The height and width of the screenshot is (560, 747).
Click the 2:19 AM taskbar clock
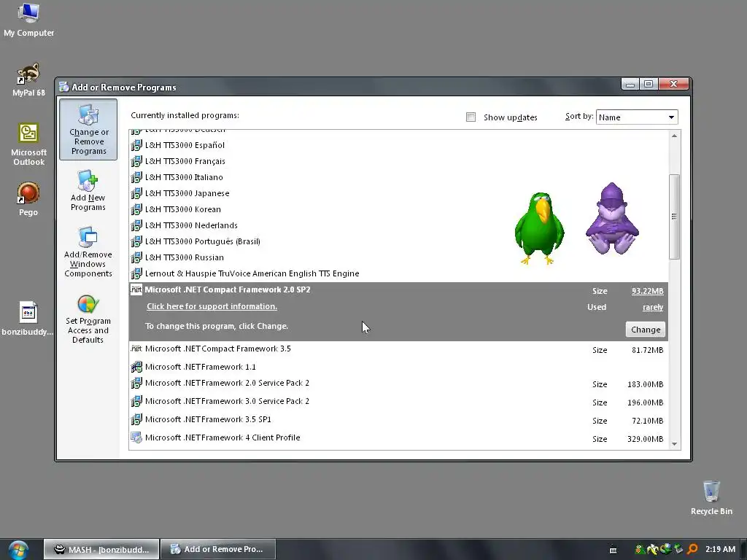click(x=720, y=549)
